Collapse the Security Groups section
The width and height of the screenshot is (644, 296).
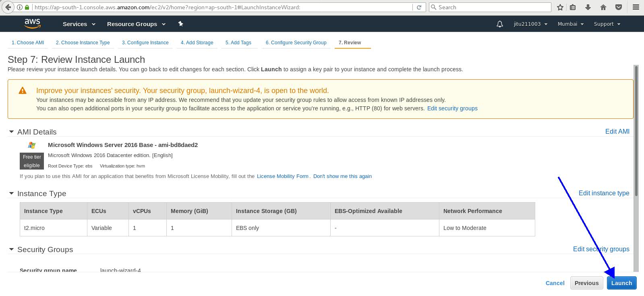coord(11,249)
